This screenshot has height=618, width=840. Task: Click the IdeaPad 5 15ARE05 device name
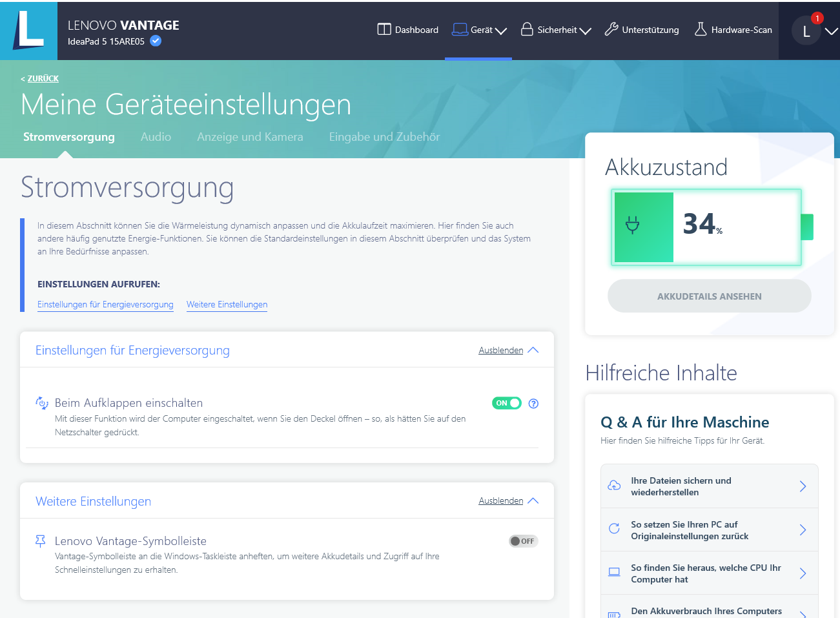[106, 41]
